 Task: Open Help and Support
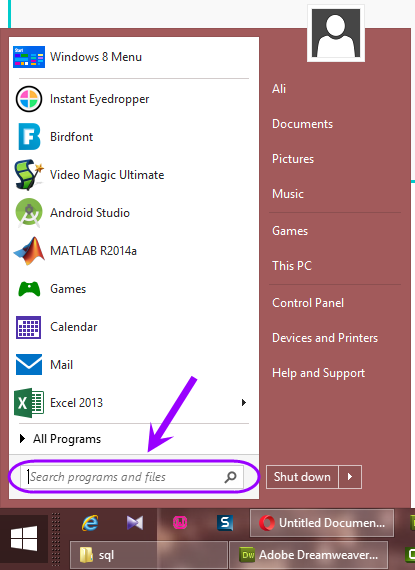click(x=318, y=373)
